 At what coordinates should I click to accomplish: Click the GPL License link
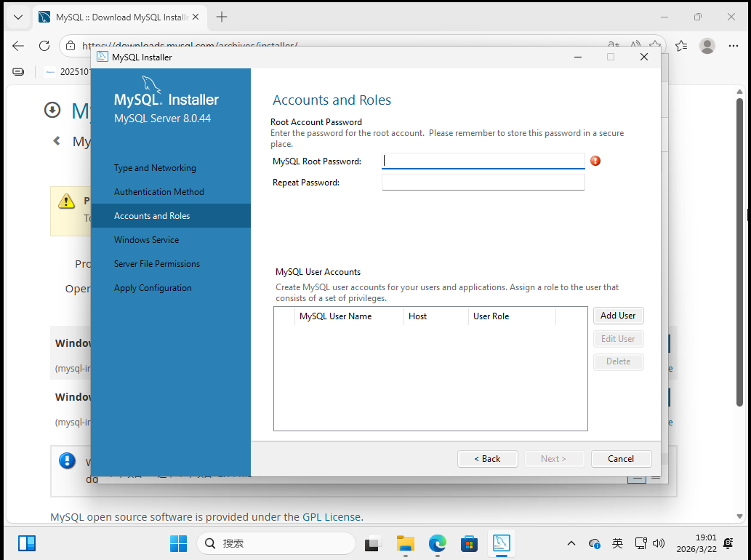pyautogui.click(x=331, y=517)
